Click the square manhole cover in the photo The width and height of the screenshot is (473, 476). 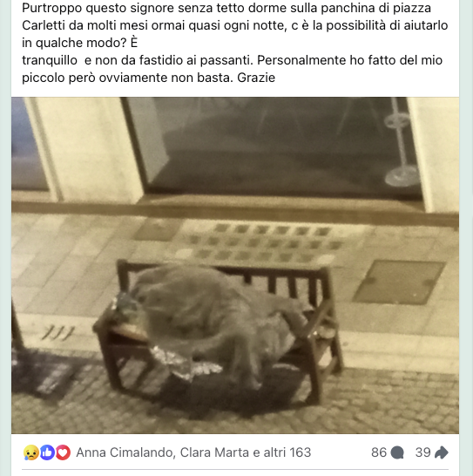pos(399,282)
